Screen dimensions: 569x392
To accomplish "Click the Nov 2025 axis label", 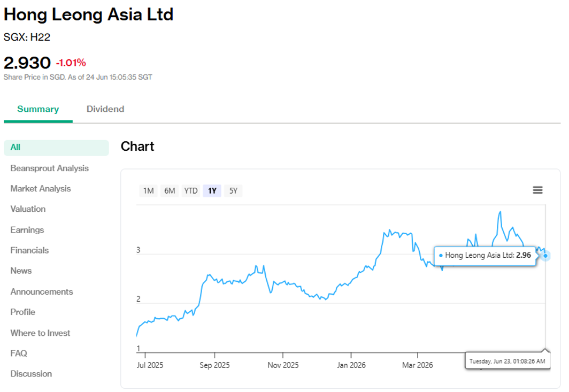I will point(283,365).
